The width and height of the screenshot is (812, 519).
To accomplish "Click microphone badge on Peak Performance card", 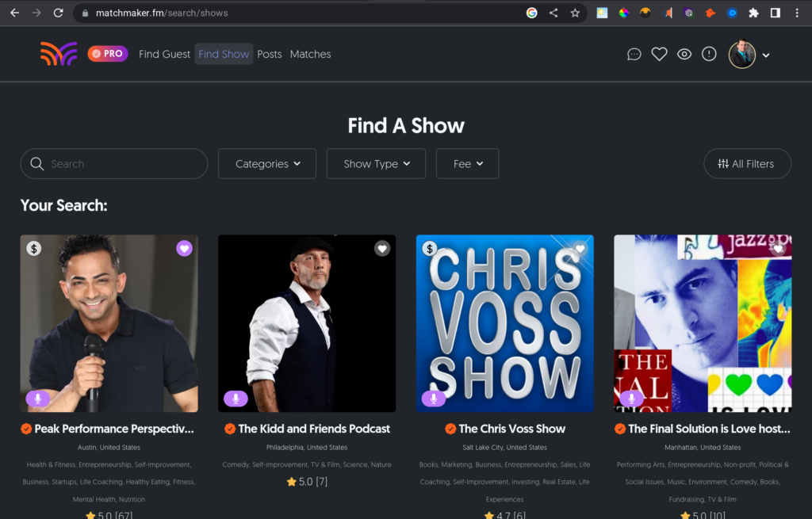I will point(37,399).
